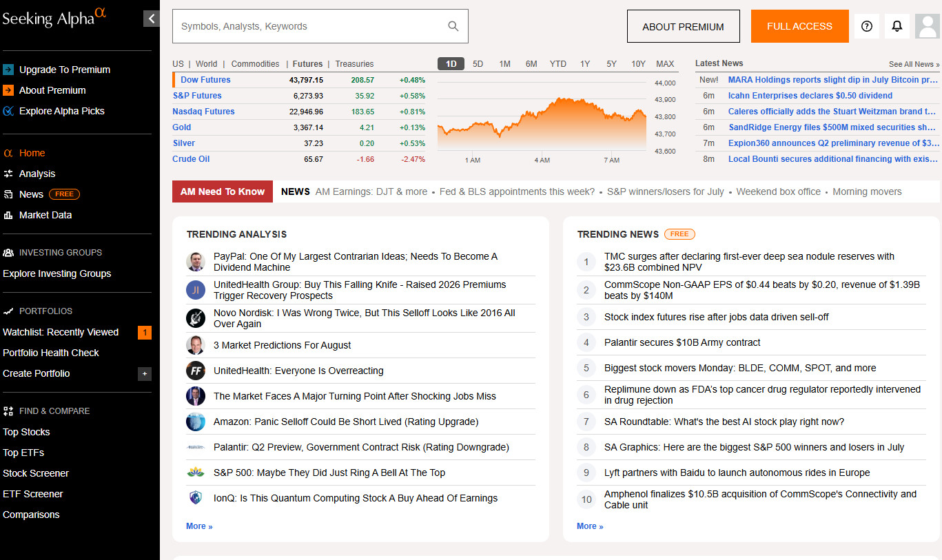Open UnitedHealth: Everyone Is Overreacting article
The image size is (942, 560).
tap(298, 371)
